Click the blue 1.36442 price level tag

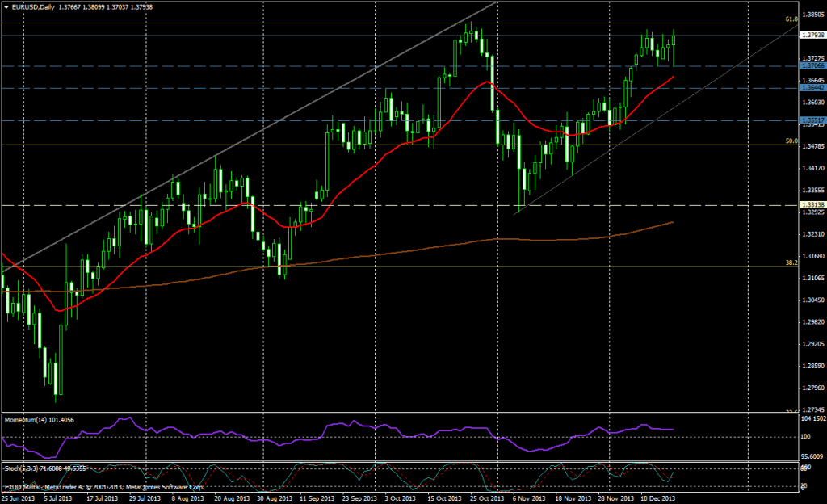pos(812,88)
